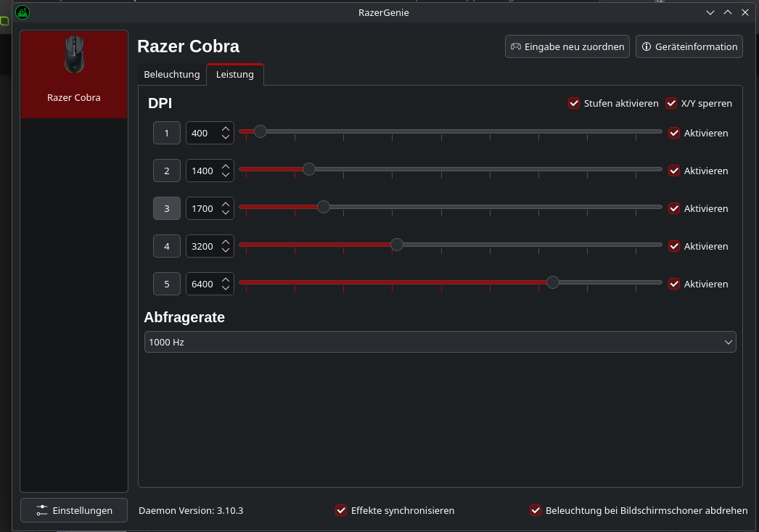This screenshot has height=532, width=759.
Task: Click the 3200 DPI slider handle
Action: [396, 245]
